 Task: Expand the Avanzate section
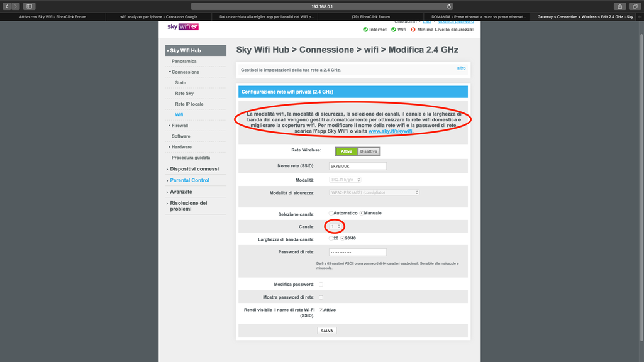[x=180, y=192]
